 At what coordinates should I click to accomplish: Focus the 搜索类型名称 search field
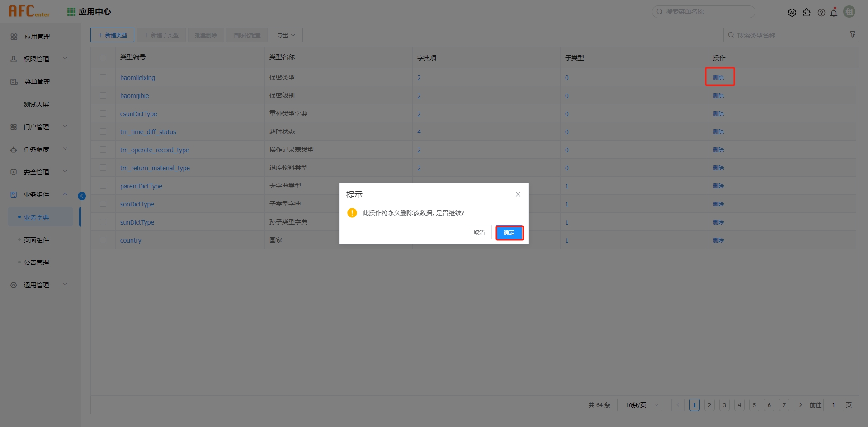pyautogui.click(x=791, y=35)
